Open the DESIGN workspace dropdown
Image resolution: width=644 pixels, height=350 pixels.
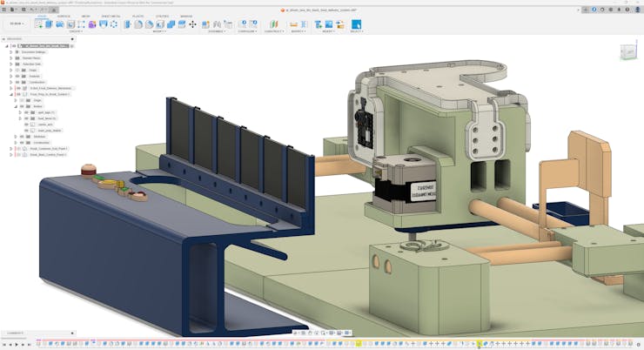pos(17,24)
